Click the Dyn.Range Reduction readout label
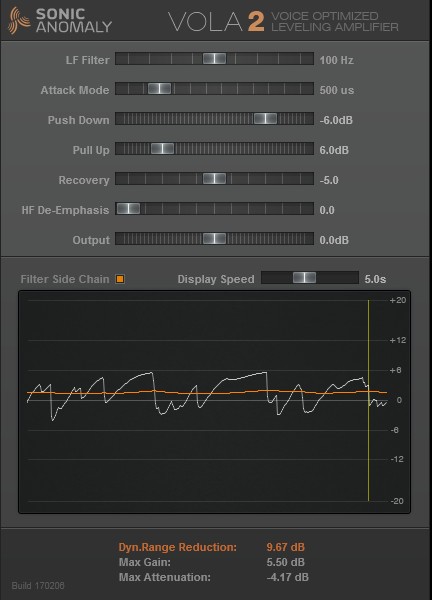 point(178,547)
